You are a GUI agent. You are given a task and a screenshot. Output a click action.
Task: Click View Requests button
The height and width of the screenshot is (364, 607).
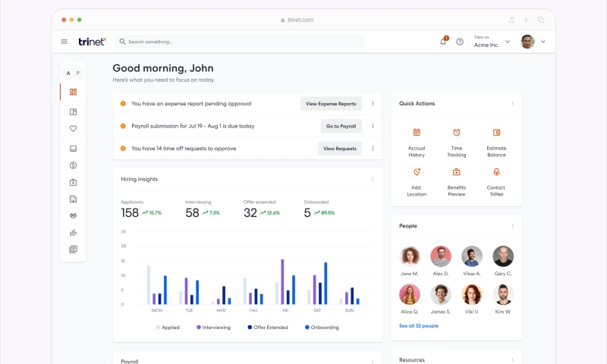tap(340, 149)
